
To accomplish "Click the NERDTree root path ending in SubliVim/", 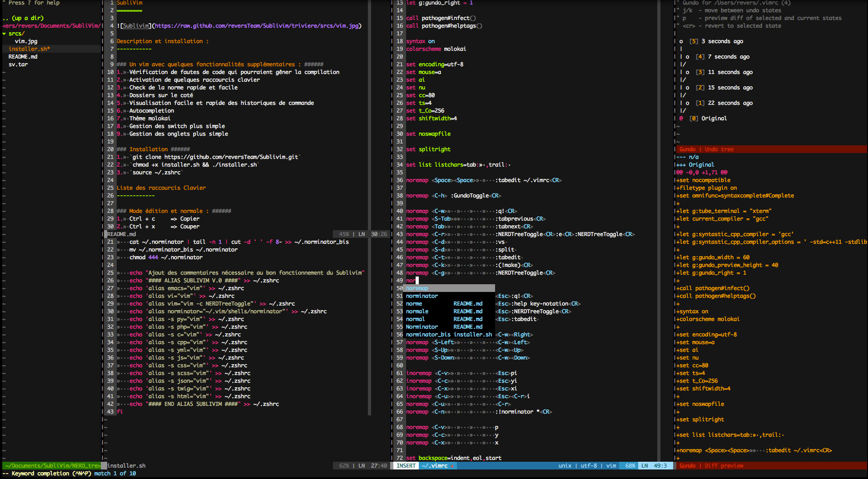I will pyautogui.click(x=51, y=26).
